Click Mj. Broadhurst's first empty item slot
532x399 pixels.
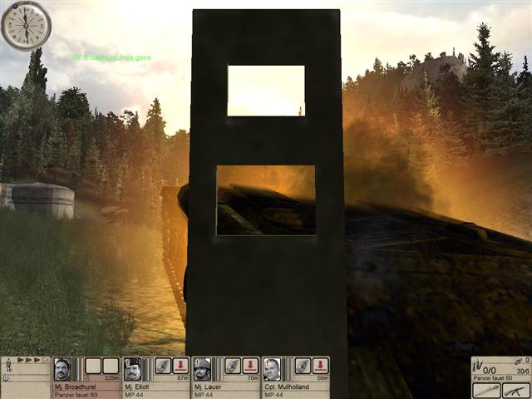[x=93, y=366]
